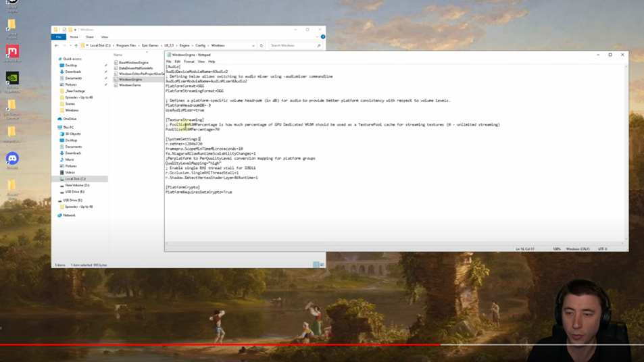
Task: Seek the video using the red progress bar
Action: (x=220, y=344)
